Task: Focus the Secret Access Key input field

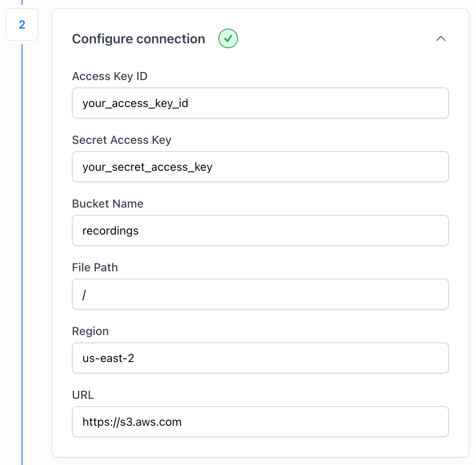Action: 260,167
